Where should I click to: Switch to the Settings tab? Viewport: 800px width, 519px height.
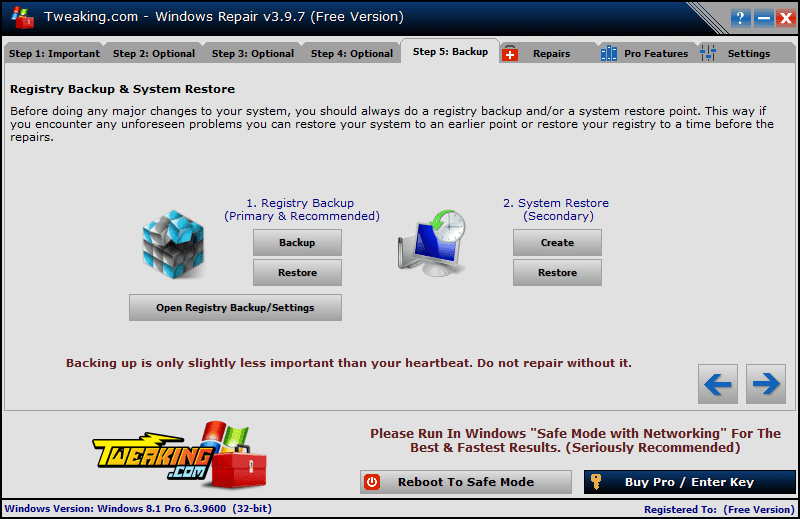(x=748, y=54)
